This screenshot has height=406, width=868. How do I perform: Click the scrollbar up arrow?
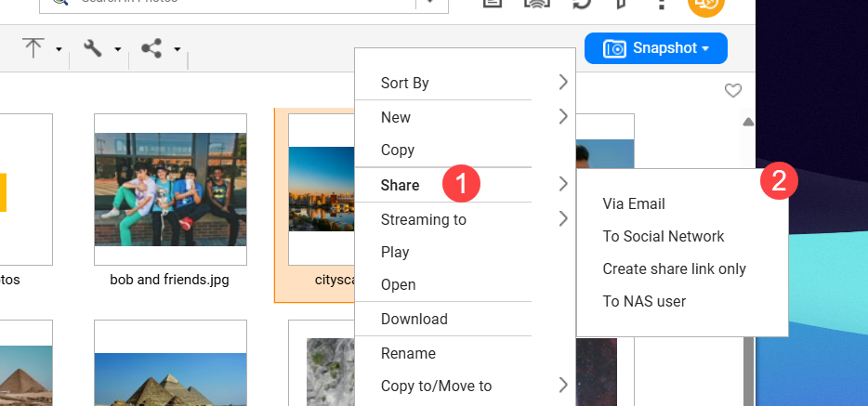click(x=748, y=122)
